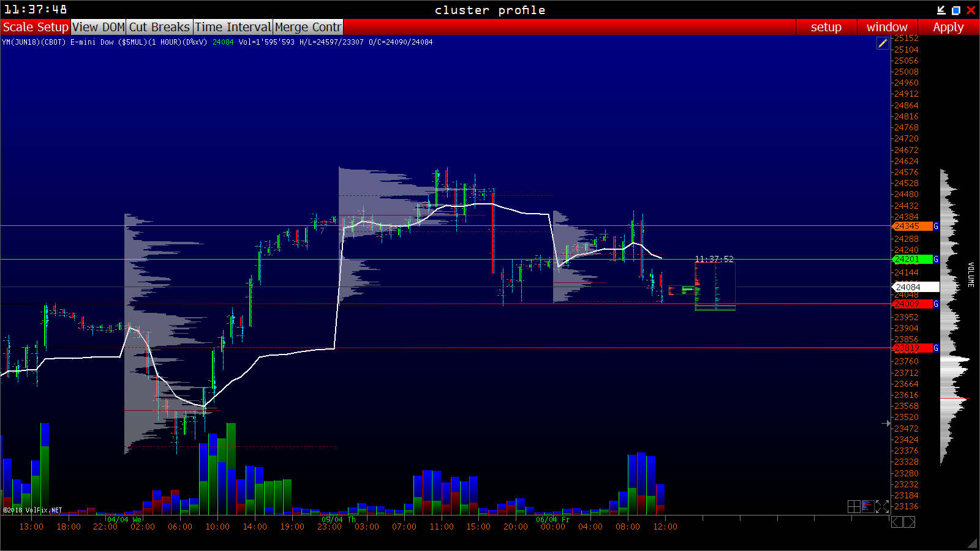980x551 pixels.
Task: Click the G marker beside level 24345
Action: 936,227
